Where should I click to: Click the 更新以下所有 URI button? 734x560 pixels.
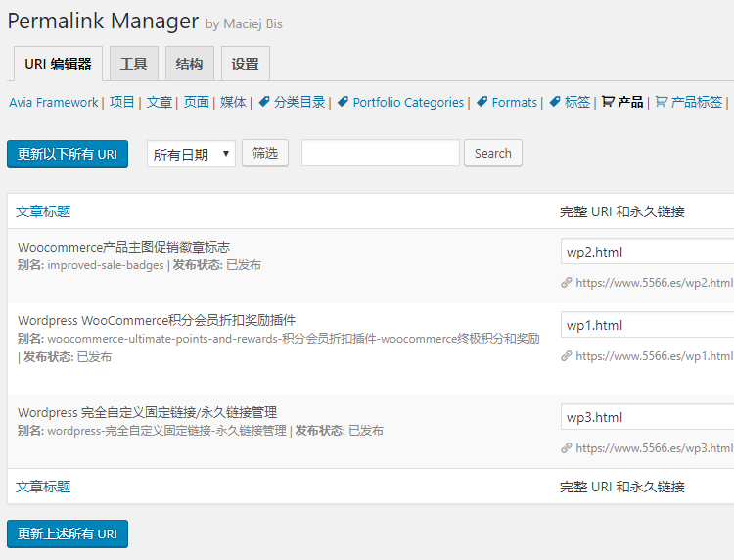pyautogui.click(x=68, y=154)
